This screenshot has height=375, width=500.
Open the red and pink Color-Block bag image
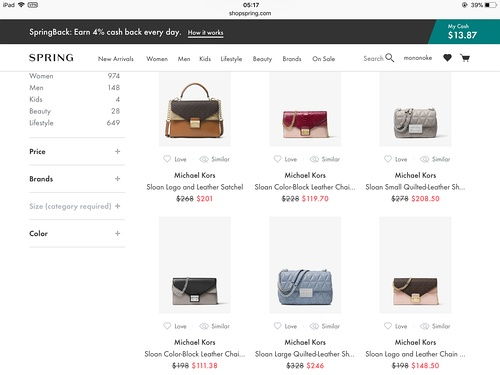pos(305,109)
